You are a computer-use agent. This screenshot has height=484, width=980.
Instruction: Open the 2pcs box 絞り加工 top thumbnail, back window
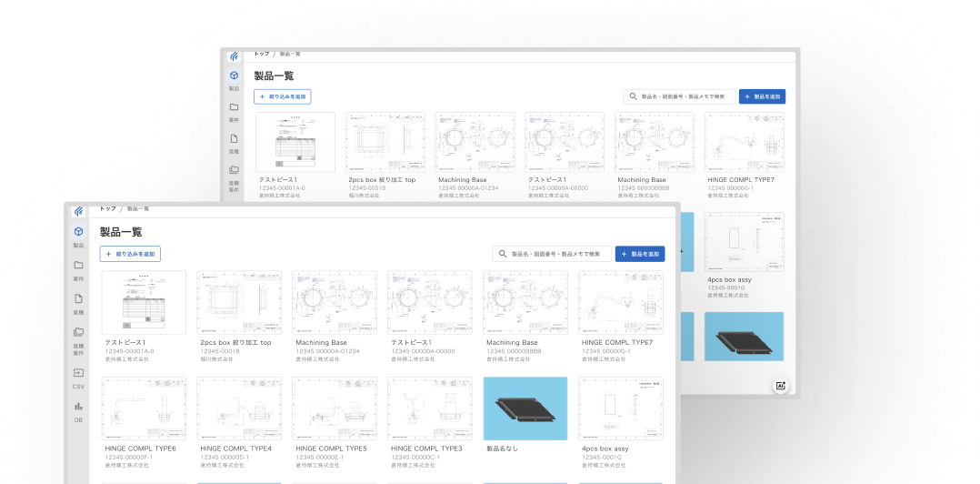coord(385,142)
